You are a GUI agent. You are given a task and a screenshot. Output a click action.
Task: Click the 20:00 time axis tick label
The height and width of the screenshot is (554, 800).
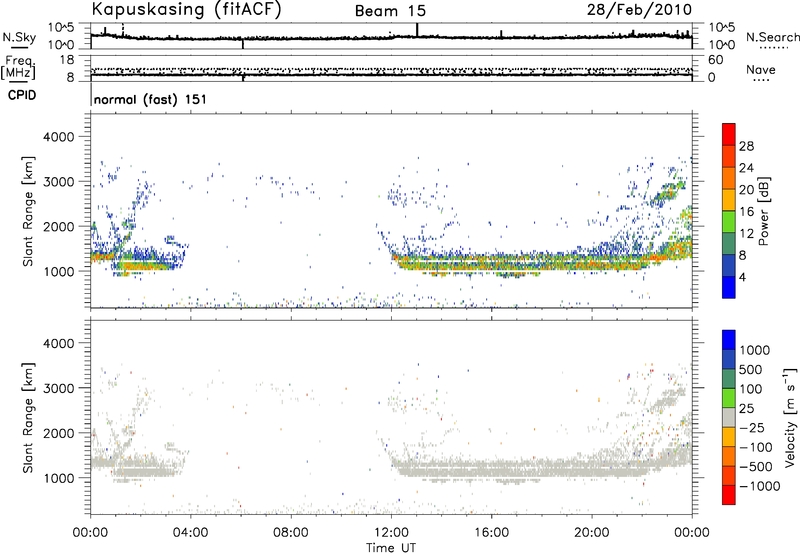pyautogui.click(x=591, y=533)
